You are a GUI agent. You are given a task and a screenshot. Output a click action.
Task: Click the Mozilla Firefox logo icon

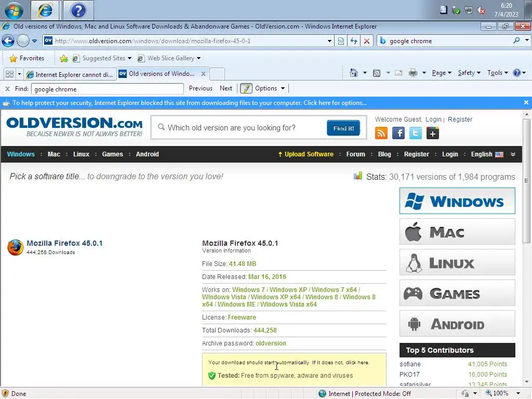(16, 247)
